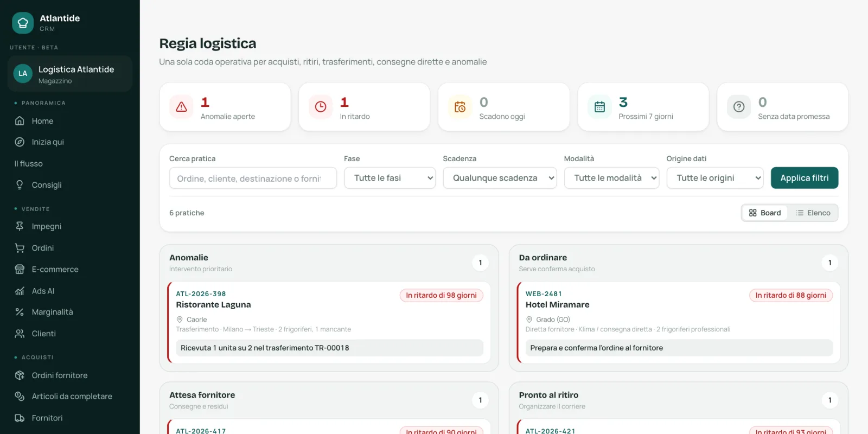Screen dimensions: 868x434
Task: Open Impegni via its pin icon
Action: coord(20,226)
